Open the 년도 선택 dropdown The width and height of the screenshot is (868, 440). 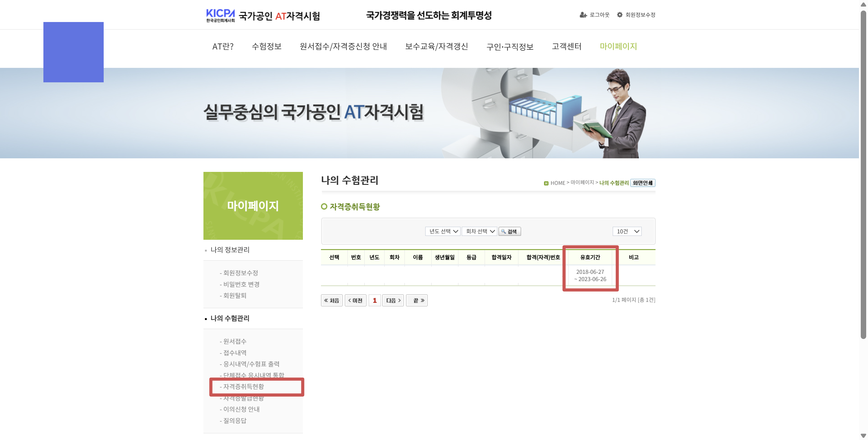point(443,231)
